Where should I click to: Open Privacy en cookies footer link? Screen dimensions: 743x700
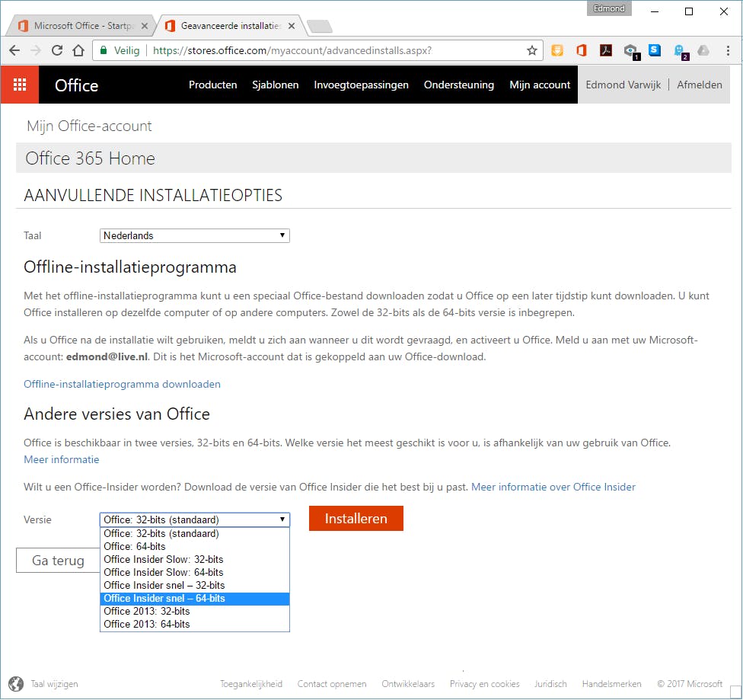pos(484,684)
